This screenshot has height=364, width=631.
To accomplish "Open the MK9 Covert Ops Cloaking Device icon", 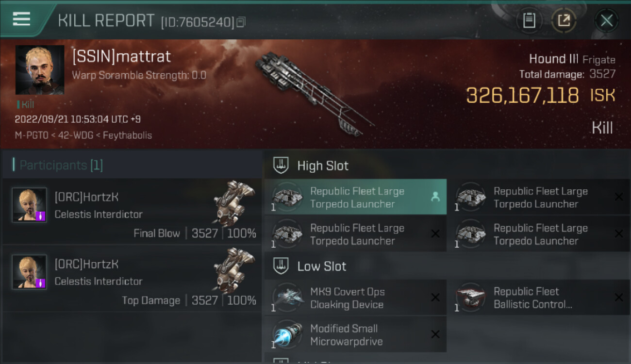I will (x=287, y=298).
